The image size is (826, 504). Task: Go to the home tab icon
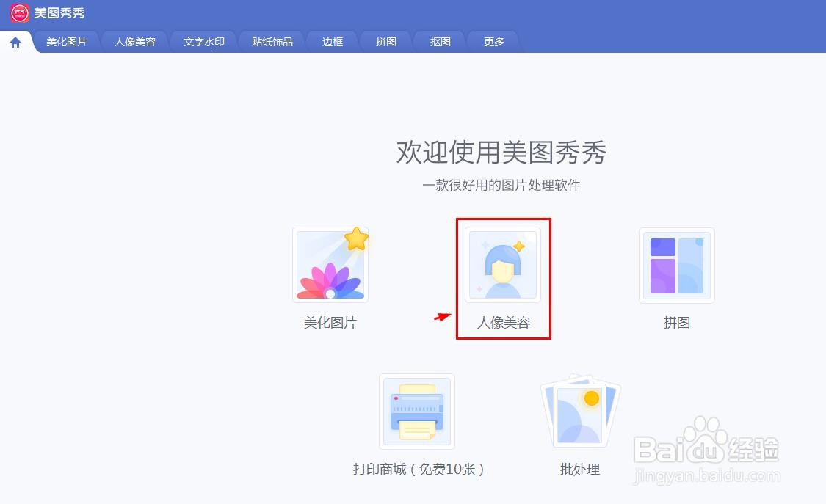pos(15,42)
